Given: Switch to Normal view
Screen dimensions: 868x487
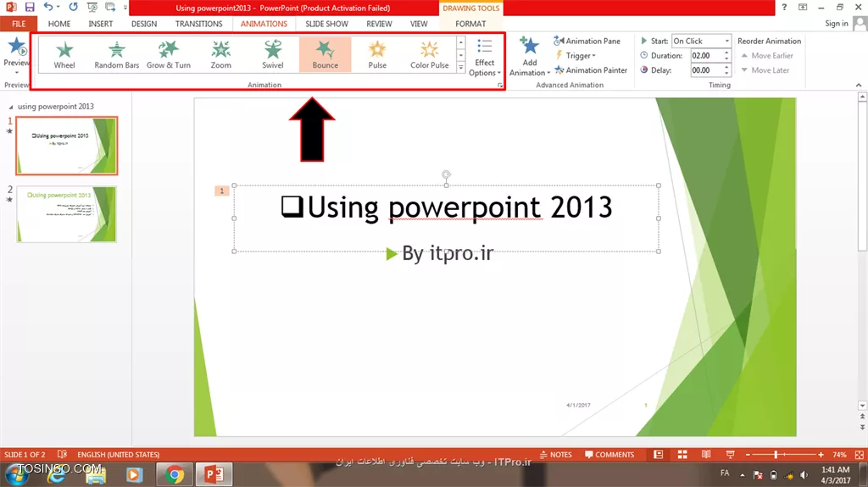Looking at the screenshot, I should tap(658, 454).
